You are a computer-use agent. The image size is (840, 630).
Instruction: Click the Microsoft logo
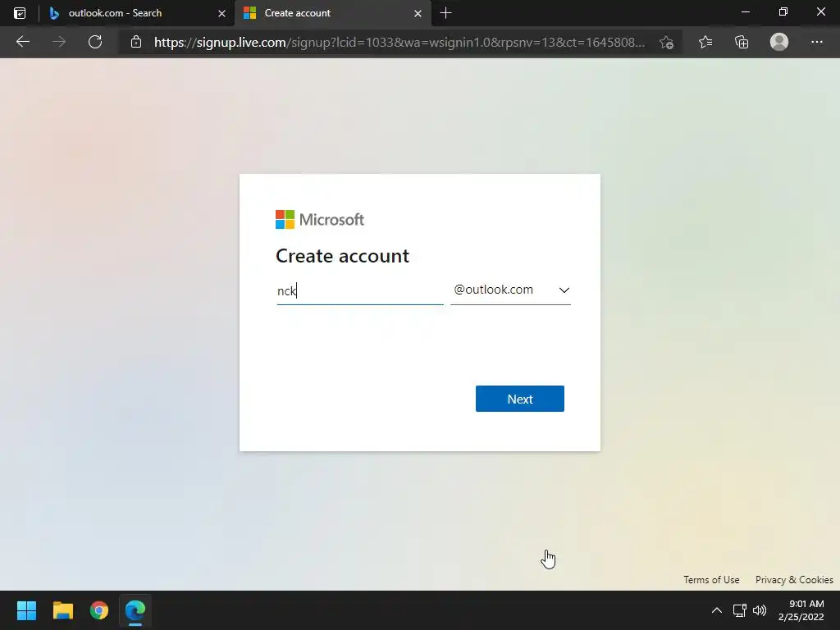(320, 219)
